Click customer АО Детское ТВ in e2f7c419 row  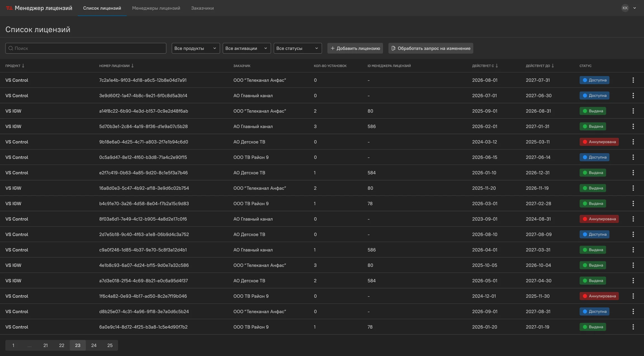(249, 173)
